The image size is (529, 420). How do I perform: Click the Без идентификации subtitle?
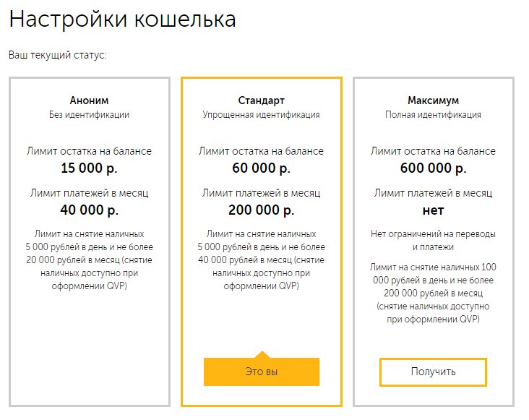(90, 114)
